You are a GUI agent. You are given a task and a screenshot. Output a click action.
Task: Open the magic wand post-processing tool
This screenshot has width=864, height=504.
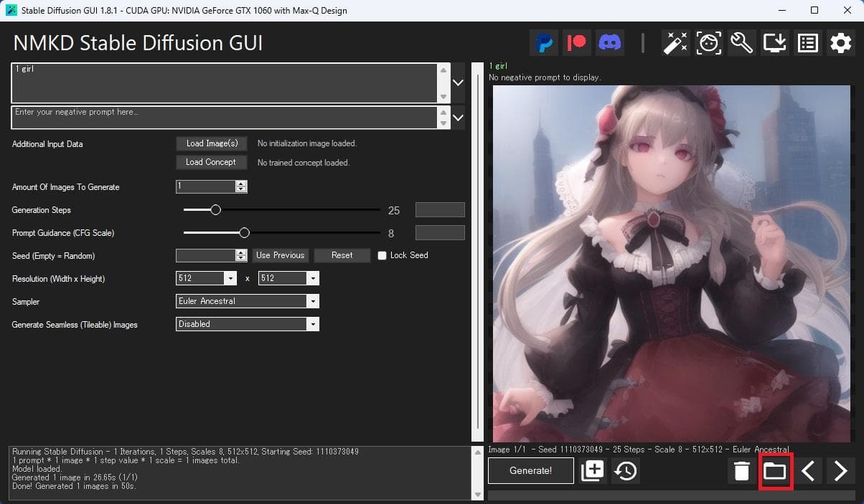pyautogui.click(x=675, y=43)
